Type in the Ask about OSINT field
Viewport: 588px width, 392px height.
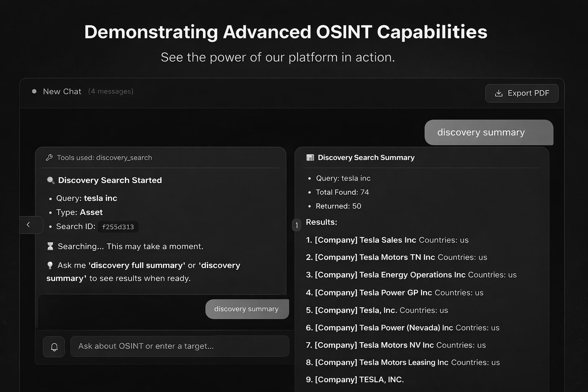180,346
